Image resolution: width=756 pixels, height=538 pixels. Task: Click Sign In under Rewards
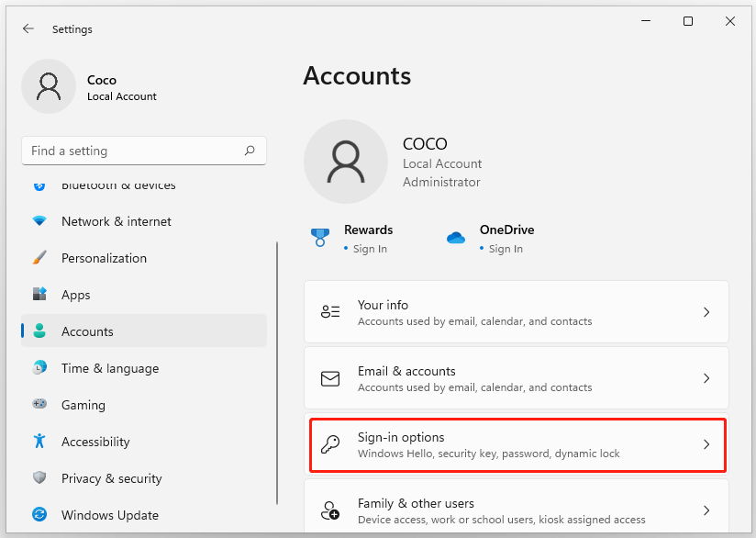(370, 249)
